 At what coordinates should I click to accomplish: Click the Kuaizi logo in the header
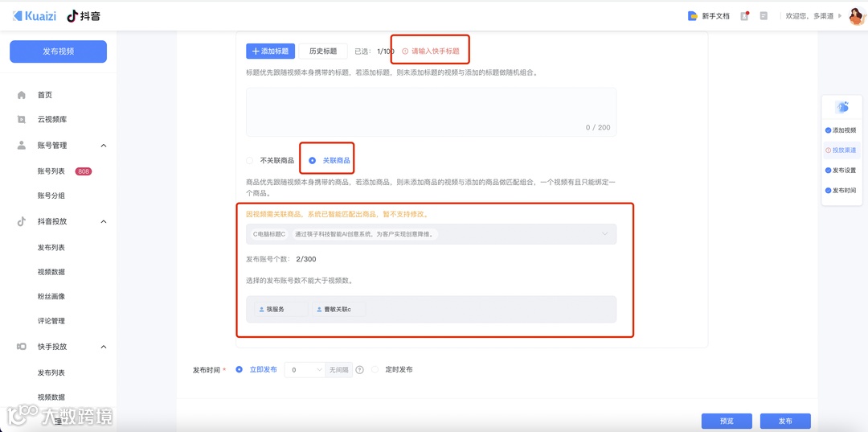(34, 16)
